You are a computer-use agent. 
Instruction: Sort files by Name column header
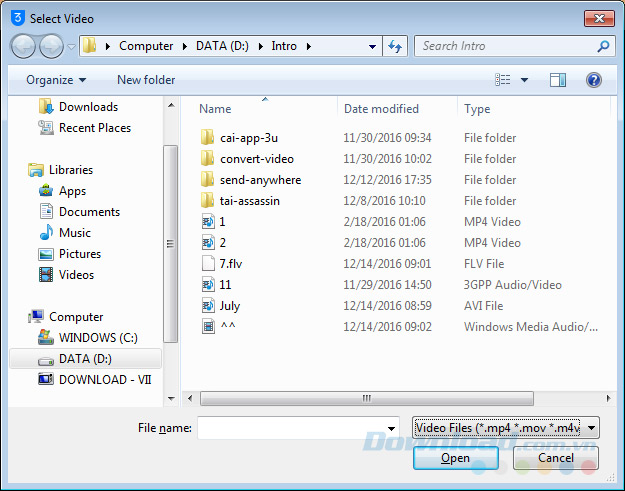(215, 109)
